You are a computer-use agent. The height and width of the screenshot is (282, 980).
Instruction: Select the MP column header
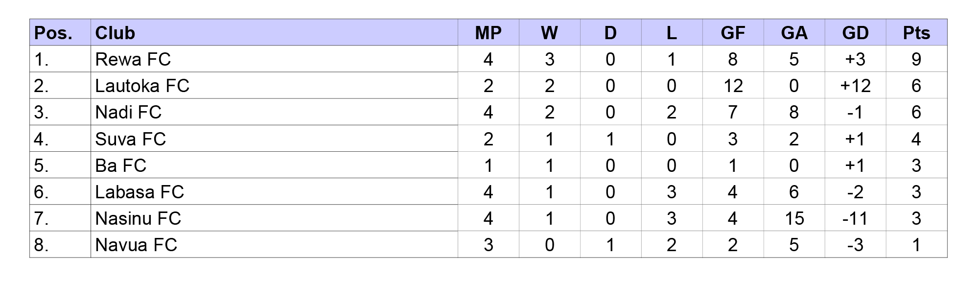pyautogui.click(x=488, y=33)
